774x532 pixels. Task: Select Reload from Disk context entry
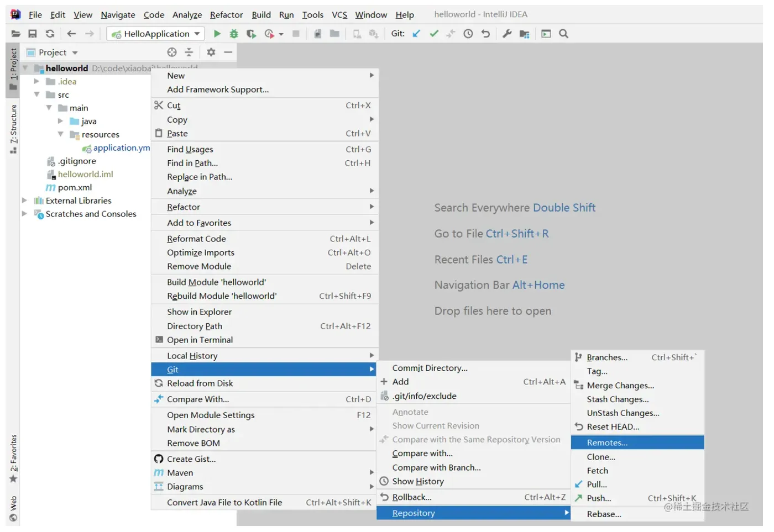(x=264, y=383)
